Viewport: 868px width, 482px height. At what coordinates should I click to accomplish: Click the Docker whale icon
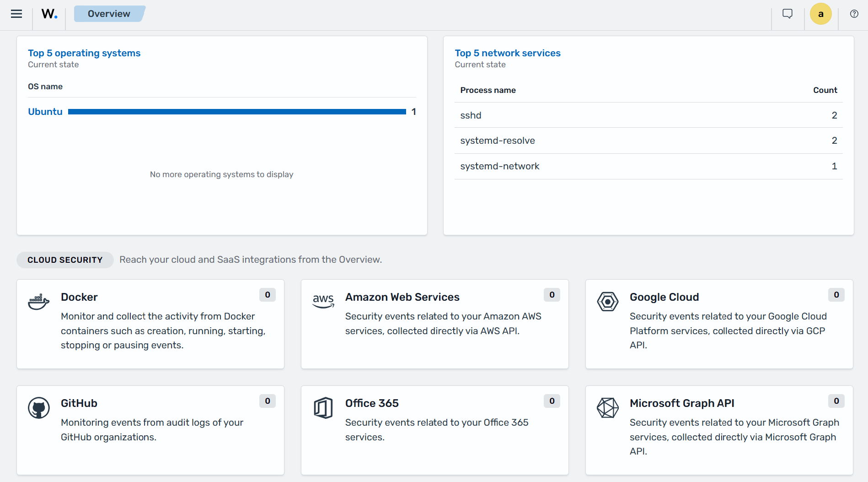coord(39,302)
